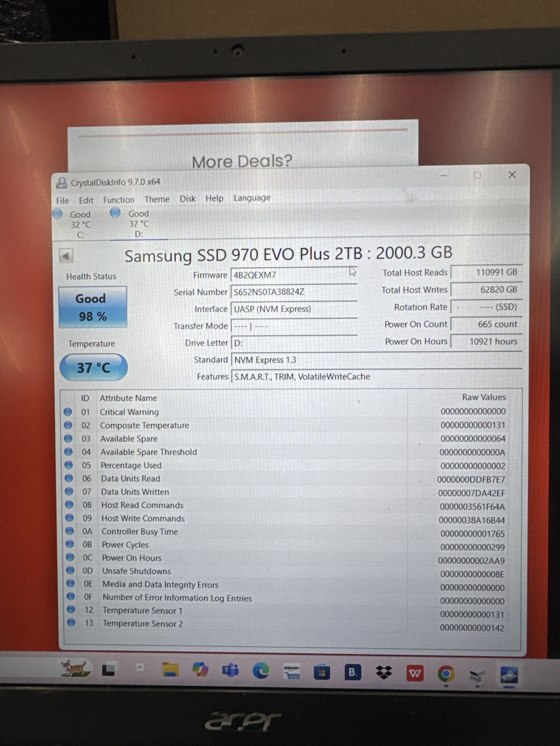Click the Attribute Name column header

tap(129, 398)
